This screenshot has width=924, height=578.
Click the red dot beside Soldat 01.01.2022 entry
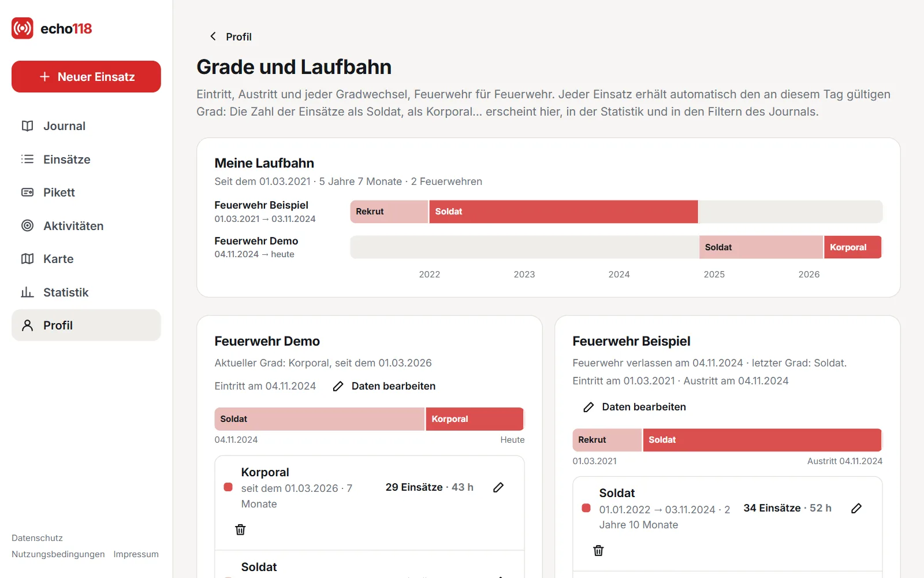coord(586,508)
